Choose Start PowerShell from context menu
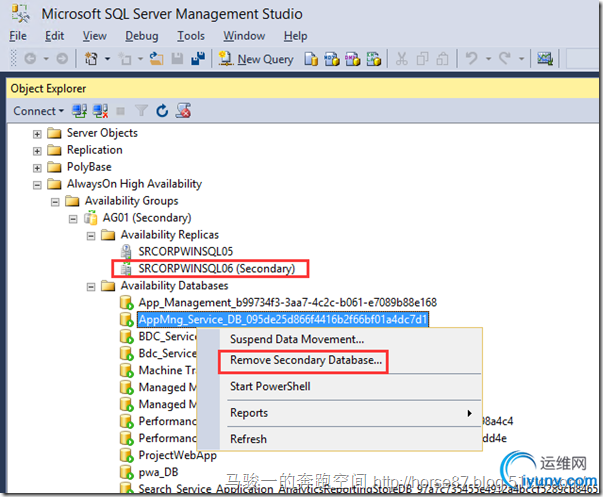Viewport: 603px width, 497px height. click(x=270, y=386)
